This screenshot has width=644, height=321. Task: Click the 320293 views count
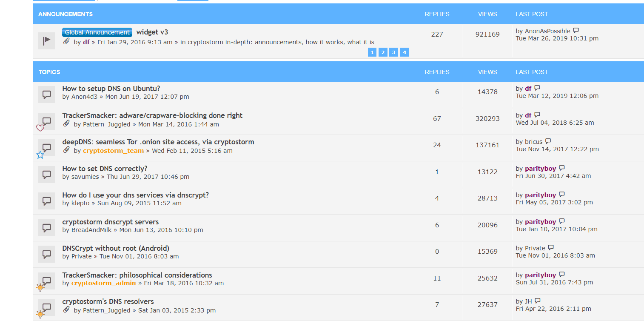487,118
